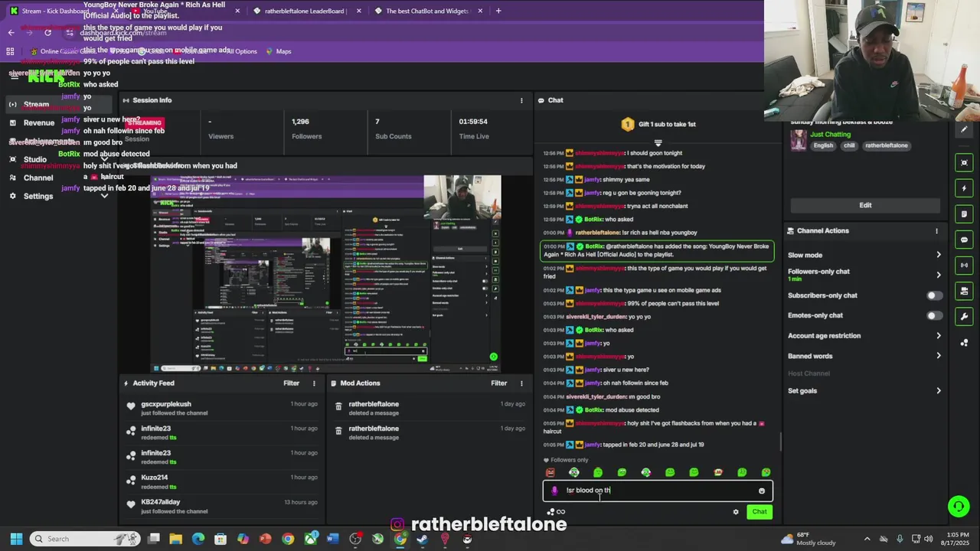This screenshot has height=551, width=980.
Task: Click the broadcast signal icon in right toolbar
Action: [x=964, y=266]
